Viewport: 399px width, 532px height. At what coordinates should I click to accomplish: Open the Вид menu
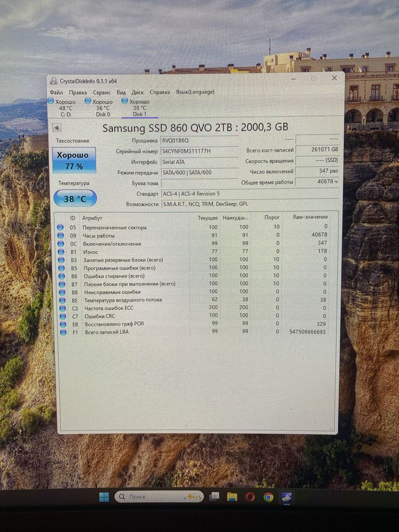[x=121, y=92]
